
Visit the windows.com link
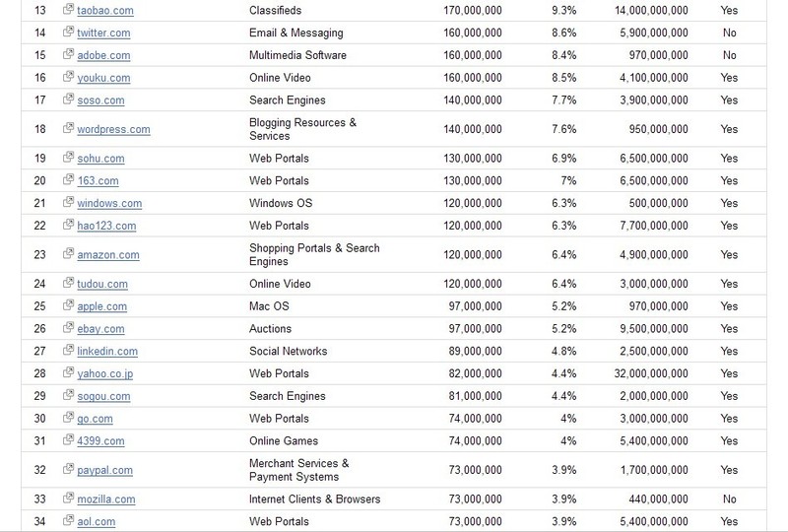click(x=109, y=204)
